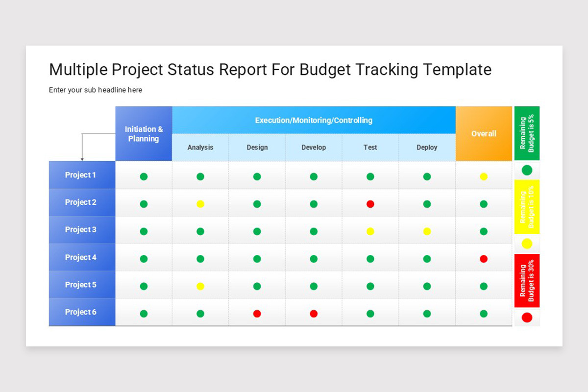Screen dimensions: 588x392
Task: Click the subtitle text under the main title
Action: (x=96, y=90)
